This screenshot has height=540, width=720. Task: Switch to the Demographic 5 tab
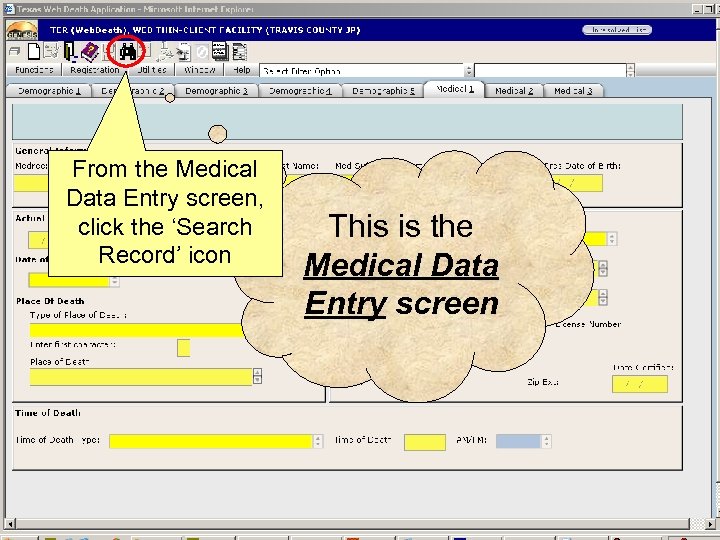(383, 91)
